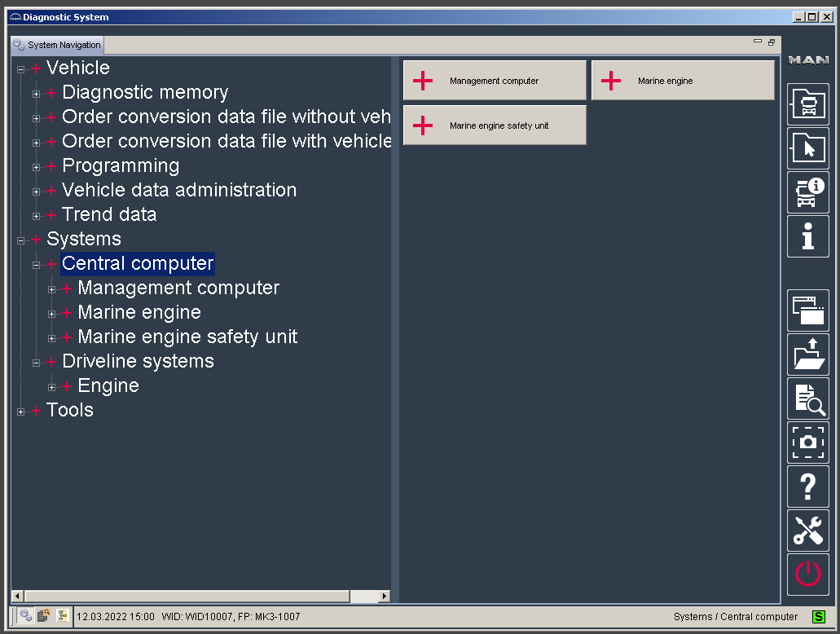Select the Vehicle root tree item
The height and width of the screenshot is (634, 840).
77,68
